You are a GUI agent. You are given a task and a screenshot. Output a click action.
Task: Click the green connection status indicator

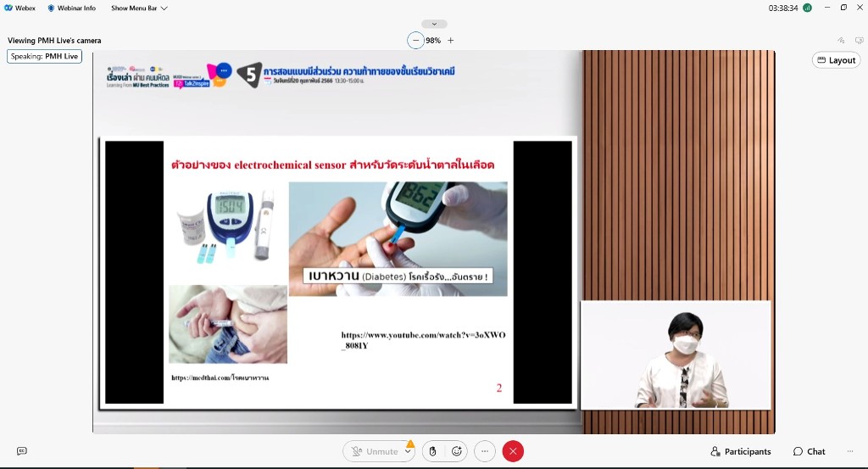click(807, 8)
